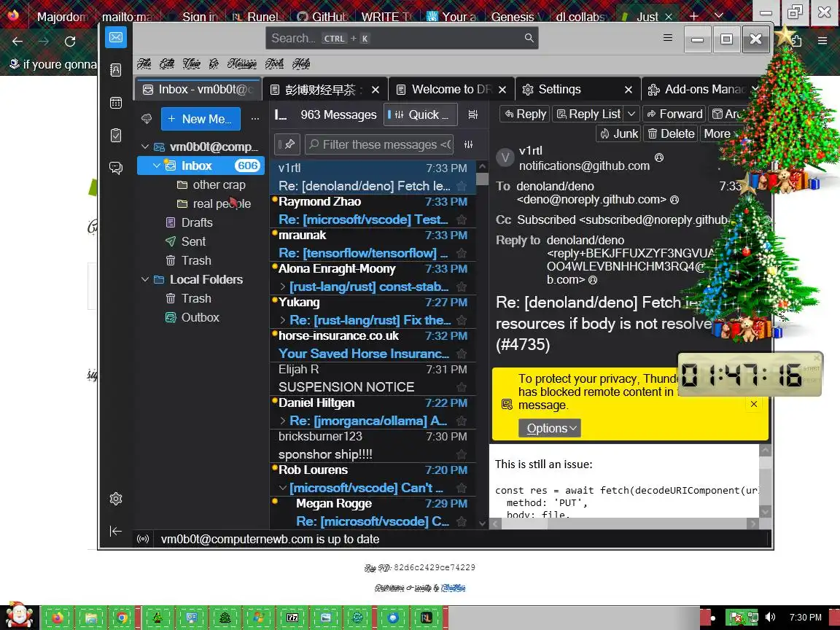Click Reply List button

[x=588, y=114]
